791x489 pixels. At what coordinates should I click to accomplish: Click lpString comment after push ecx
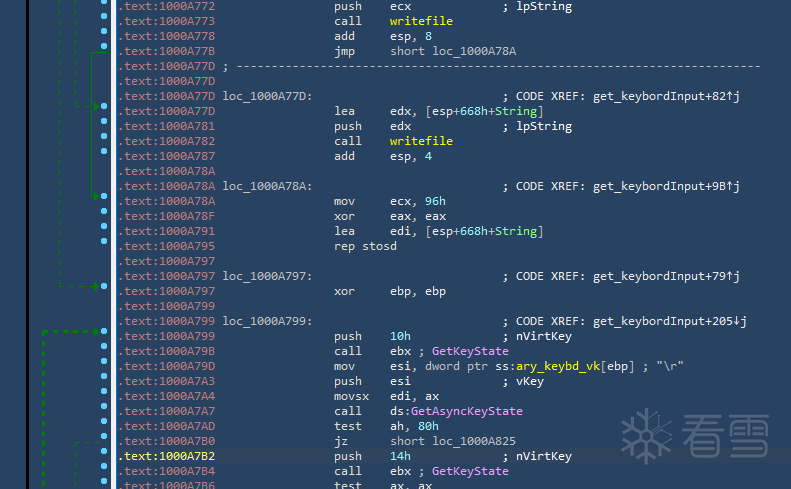(544, 7)
